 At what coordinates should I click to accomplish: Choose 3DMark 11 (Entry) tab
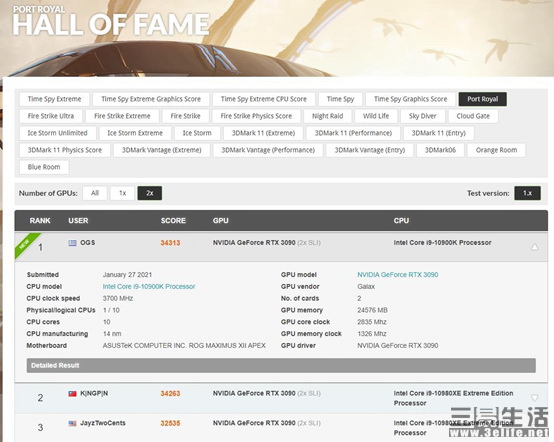point(438,133)
